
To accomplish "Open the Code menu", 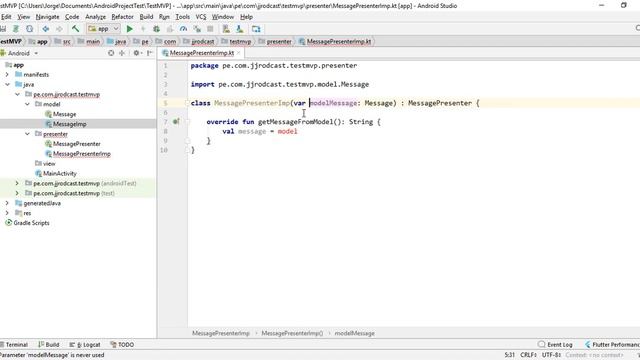I will pos(72,17).
